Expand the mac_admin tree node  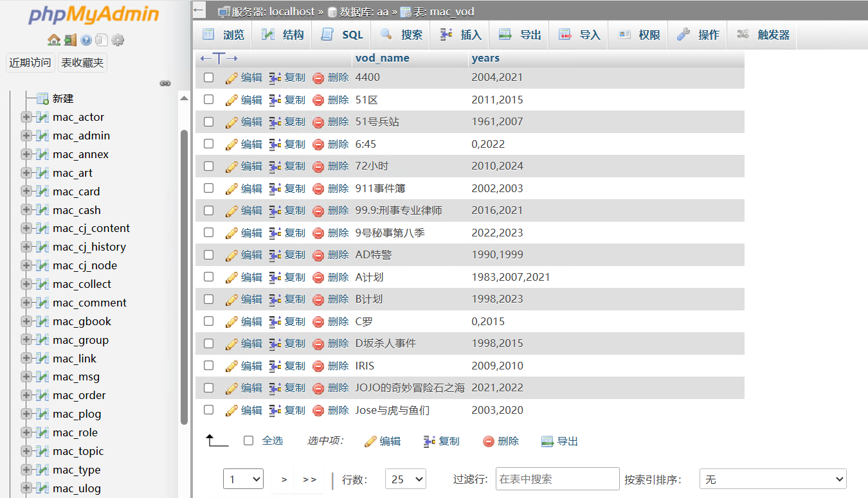click(x=26, y=136)
